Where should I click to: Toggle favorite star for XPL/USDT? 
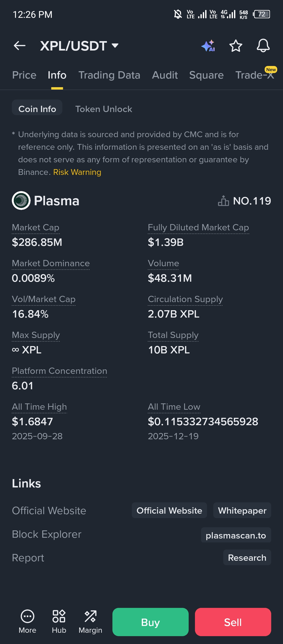tap(236, 46)
